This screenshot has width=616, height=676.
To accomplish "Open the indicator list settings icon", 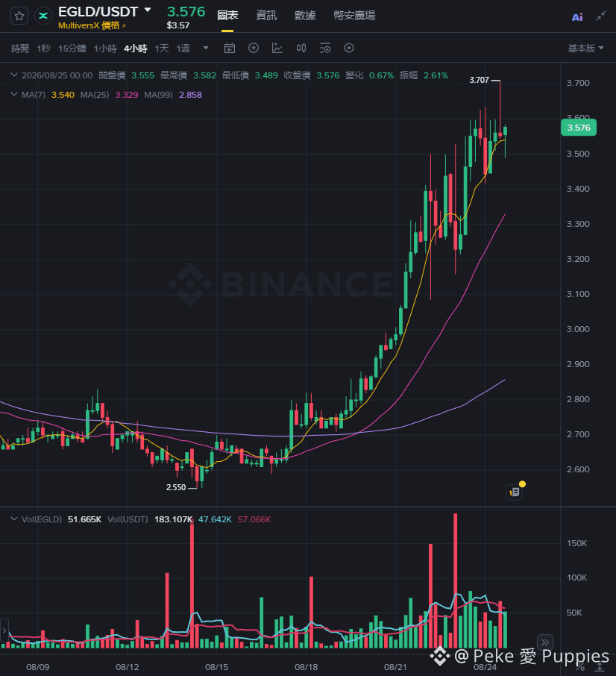I will (x=325, y=48).
